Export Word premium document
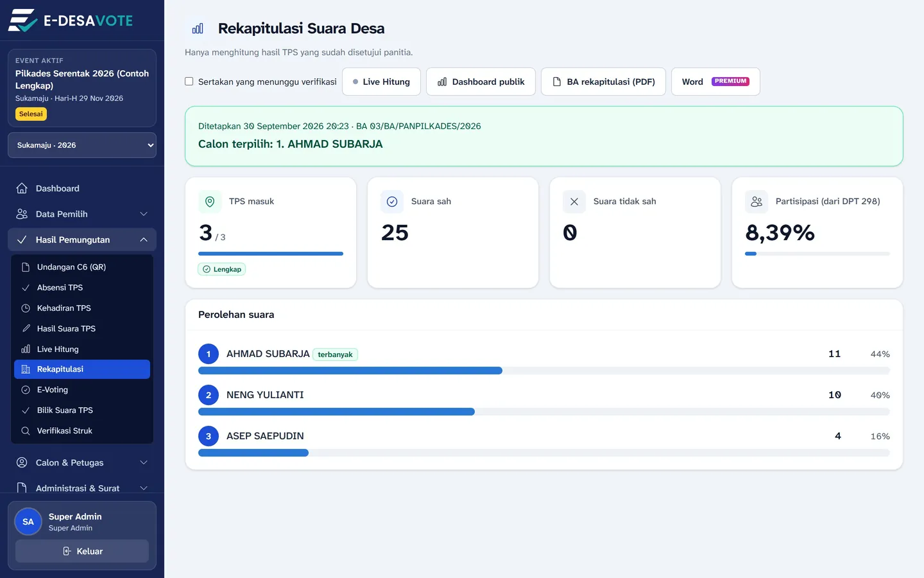Image resolution: width=924 pixels, height=578 pixels. pos(715,82)
